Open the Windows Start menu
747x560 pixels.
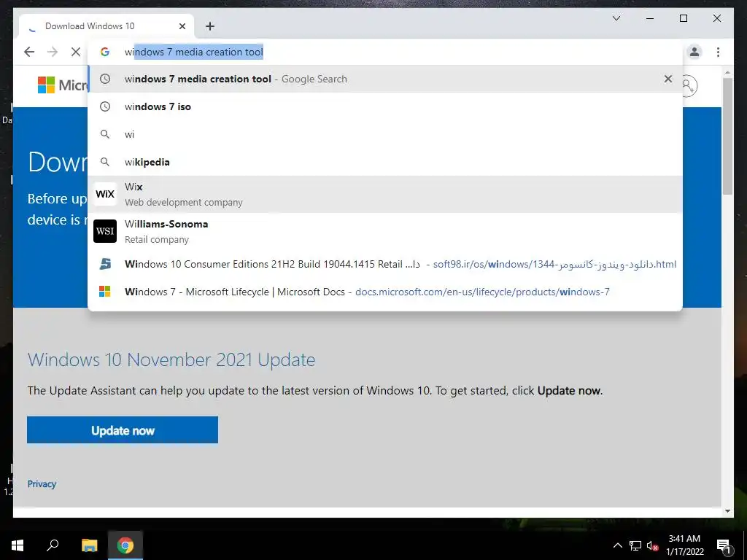pos(18,545)
